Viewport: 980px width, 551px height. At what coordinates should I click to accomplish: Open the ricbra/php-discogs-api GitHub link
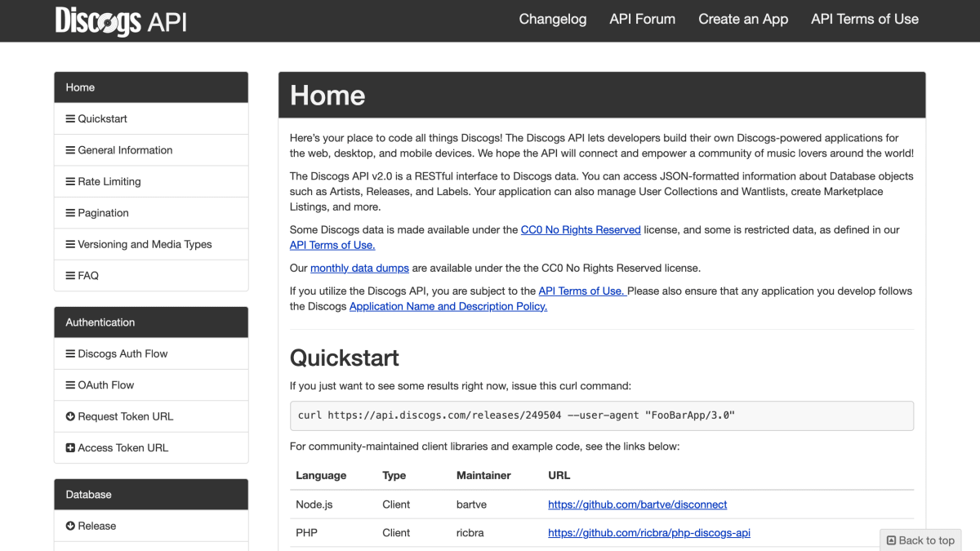(649, 533)
